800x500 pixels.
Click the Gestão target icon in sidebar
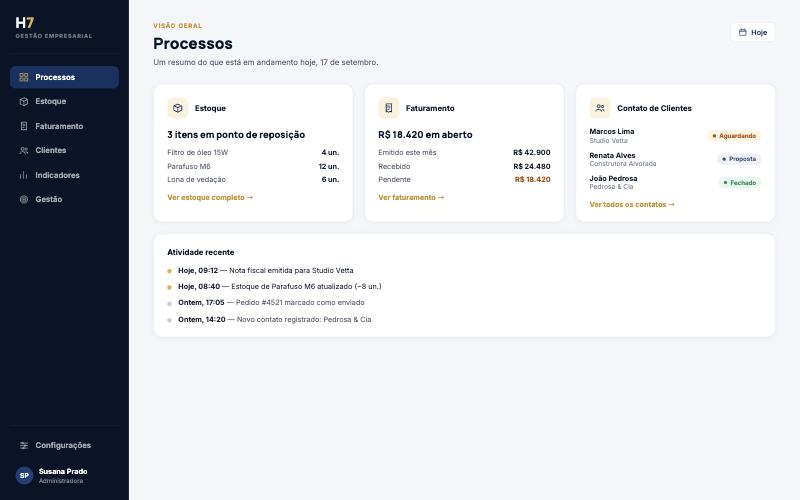[23, 199]
